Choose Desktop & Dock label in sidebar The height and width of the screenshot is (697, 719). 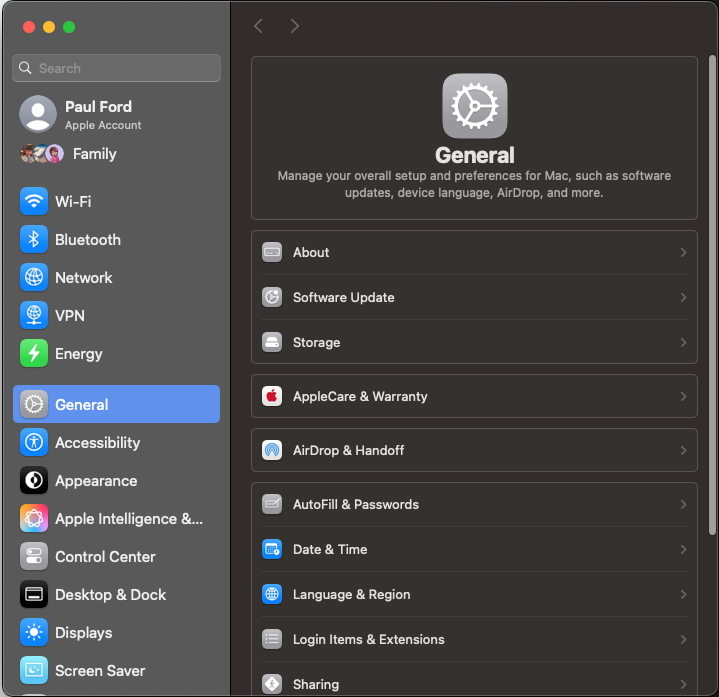tap(110, 595)
